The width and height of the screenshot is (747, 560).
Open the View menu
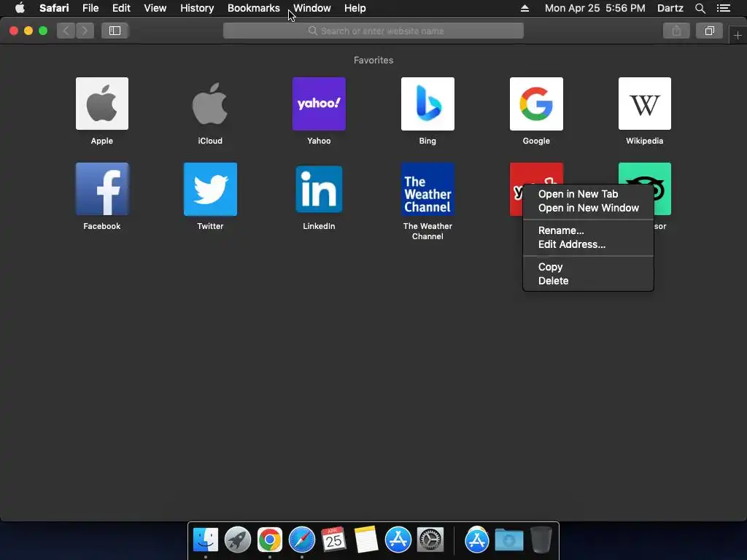click(x=155, y=8)
